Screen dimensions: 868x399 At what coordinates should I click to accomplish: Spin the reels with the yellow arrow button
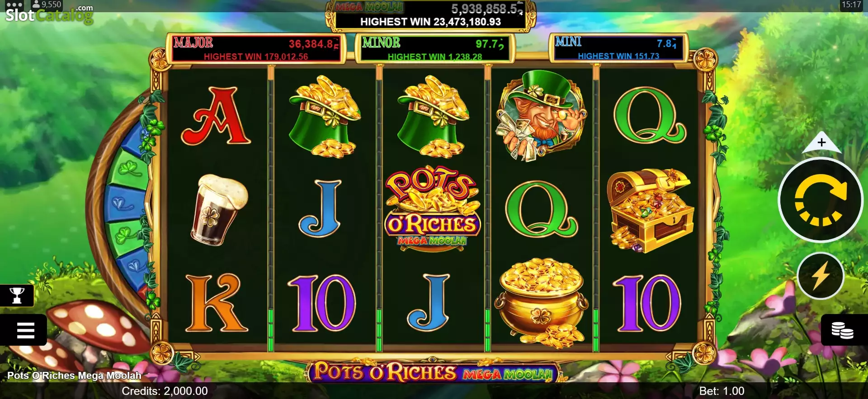point(820,200)
